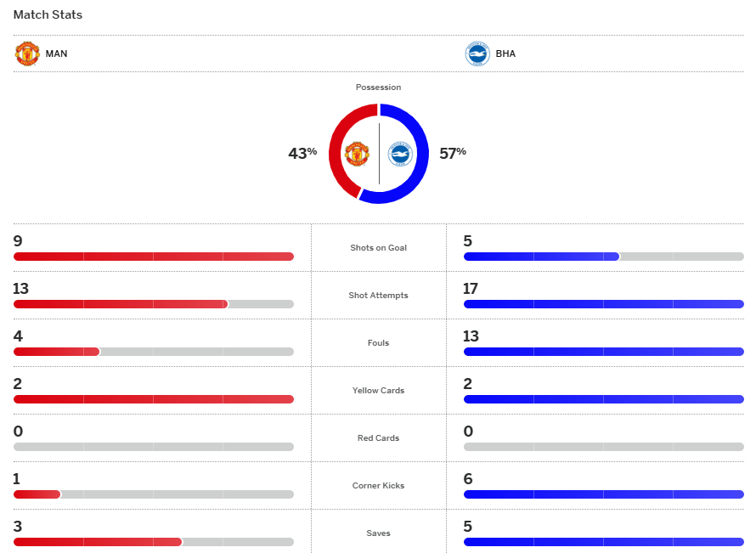Click the red 43% possession arc
Screen dimensions: 756x553
336,154
